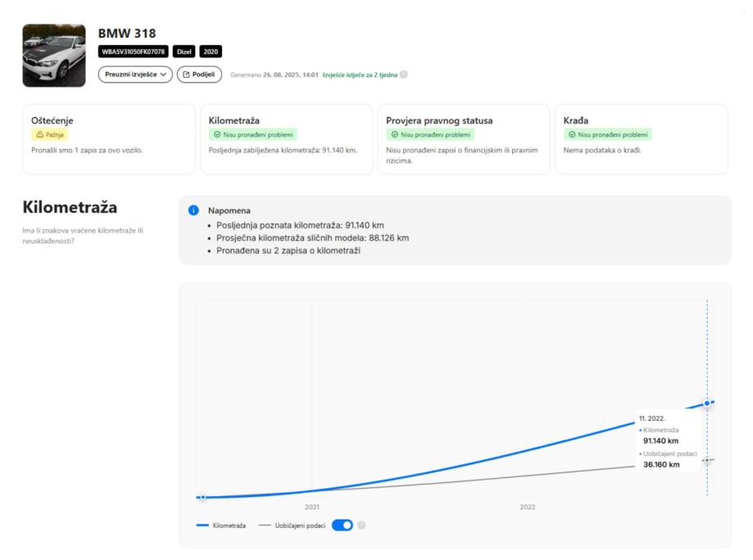Open the Provjera pravnog statusa card
Image resolution: width=753 pixels, height=560 pixels.
tap(463, 138)
